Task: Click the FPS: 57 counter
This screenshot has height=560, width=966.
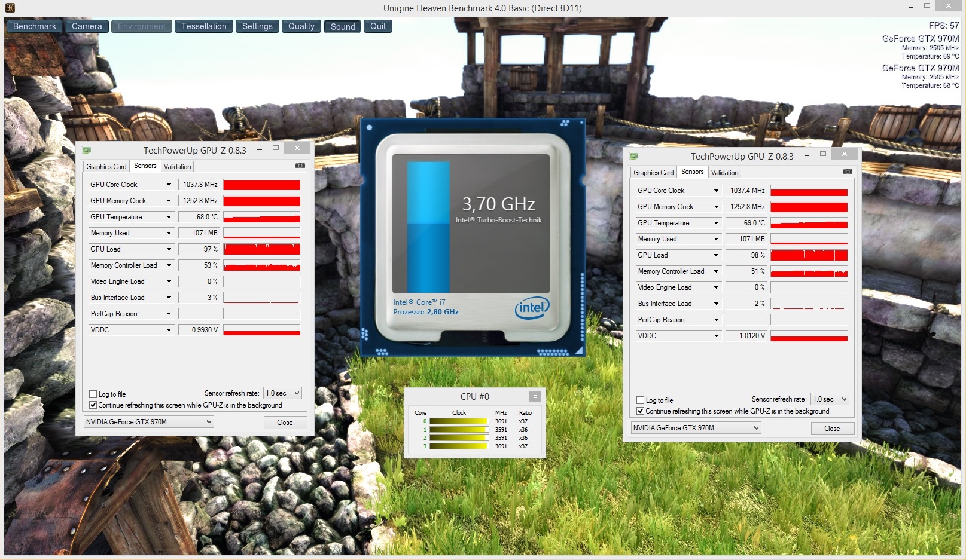Action: [x=944, y=26]
